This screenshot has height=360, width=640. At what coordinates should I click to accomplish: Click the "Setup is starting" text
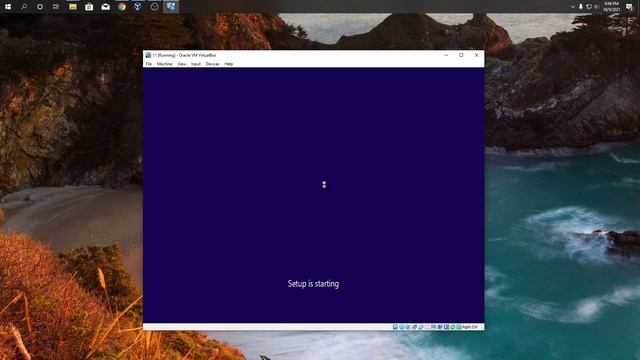pyautogui.click(x=313, y=284)
